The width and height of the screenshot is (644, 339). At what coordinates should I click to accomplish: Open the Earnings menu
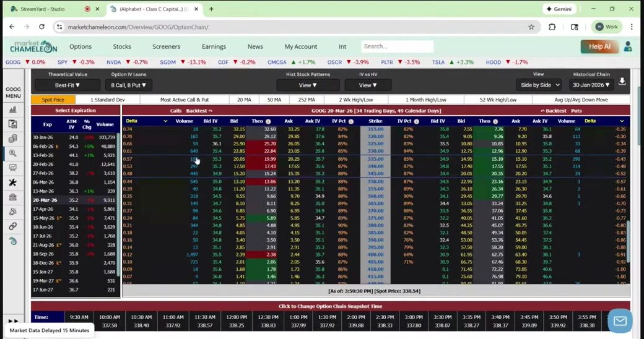tap(214, 46)
